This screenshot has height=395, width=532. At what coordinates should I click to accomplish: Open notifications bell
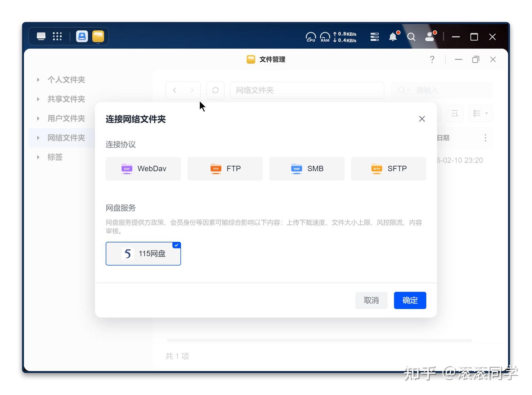[x=393, y=37]
